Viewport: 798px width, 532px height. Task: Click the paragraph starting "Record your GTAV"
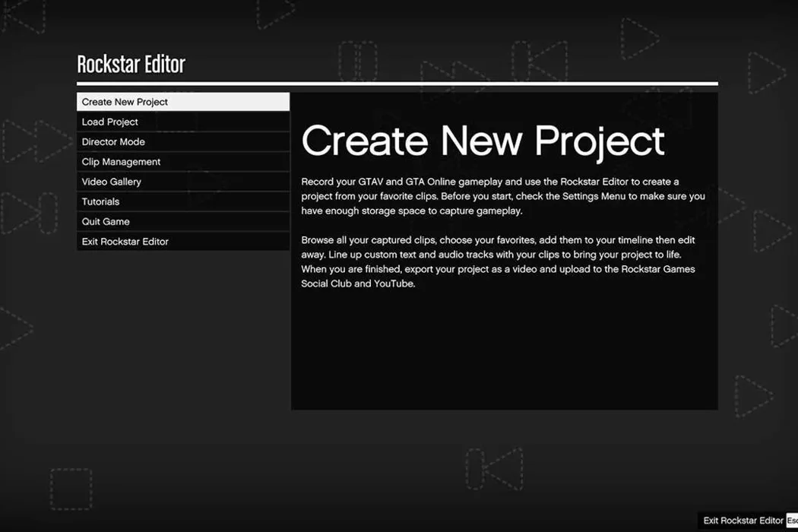tap(502, 196)
